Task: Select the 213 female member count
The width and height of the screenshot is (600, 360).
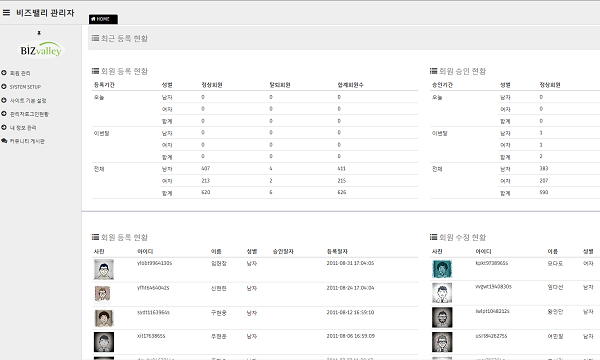Action: click(205, 181)
